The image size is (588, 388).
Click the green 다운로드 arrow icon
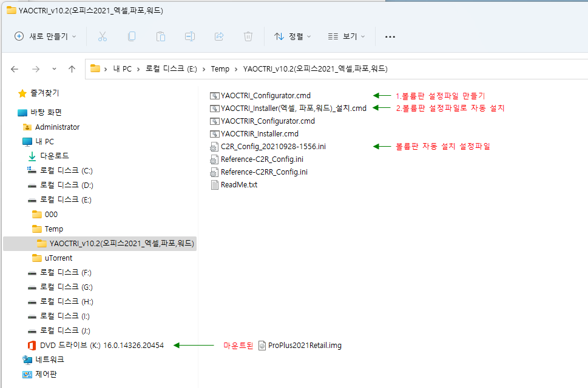tap(32, 156)
